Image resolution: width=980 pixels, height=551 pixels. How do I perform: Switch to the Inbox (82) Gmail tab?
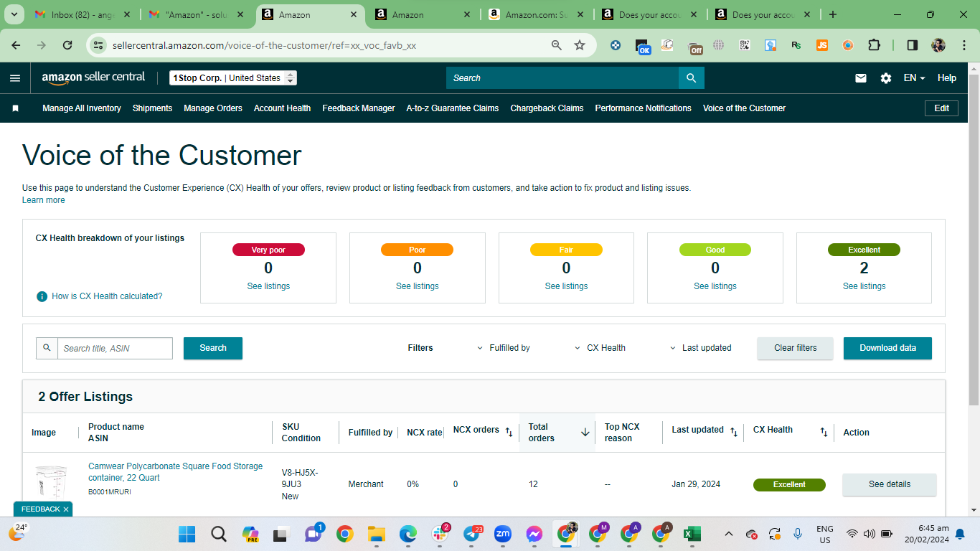point(82,14)
